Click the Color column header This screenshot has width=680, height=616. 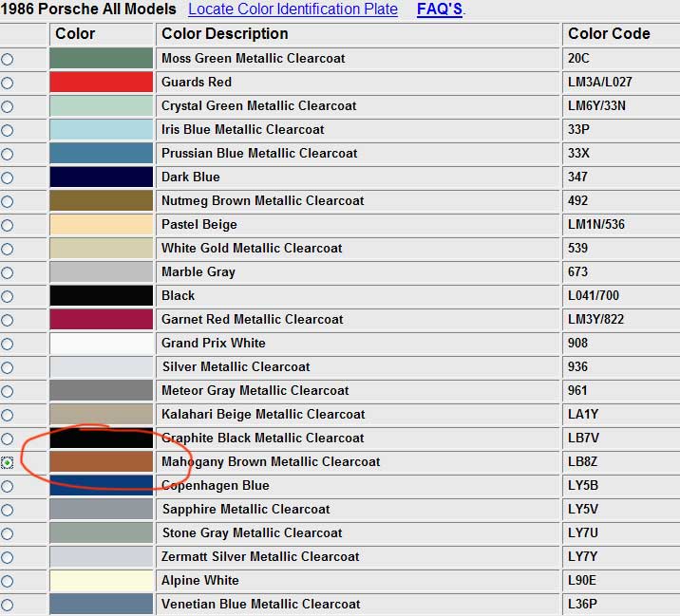[x=75, y=34]
